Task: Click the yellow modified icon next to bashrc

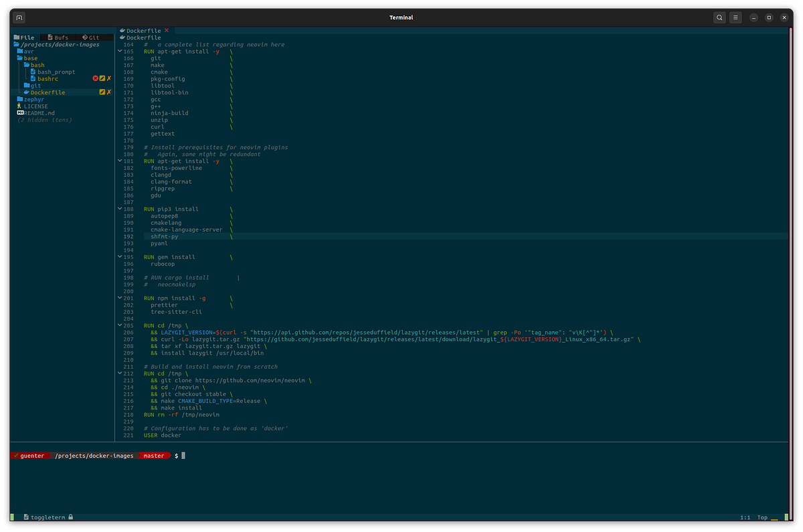Action: click(102, 78)
